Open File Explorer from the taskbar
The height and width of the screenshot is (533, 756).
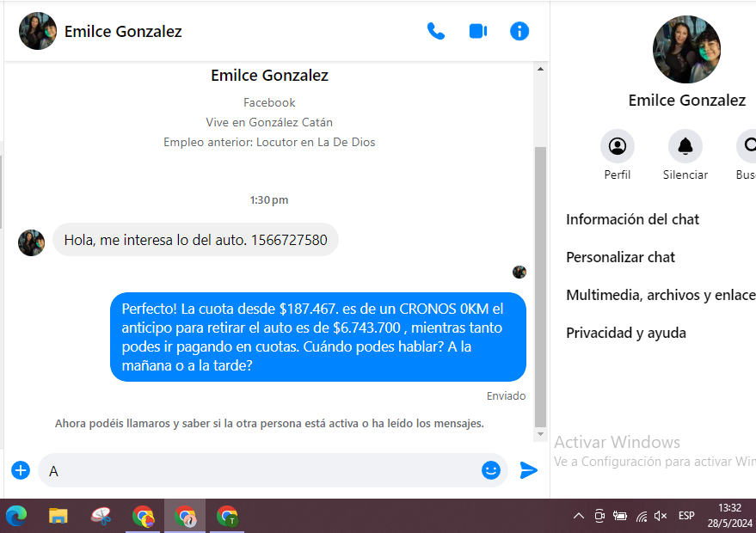coord(58,516)
